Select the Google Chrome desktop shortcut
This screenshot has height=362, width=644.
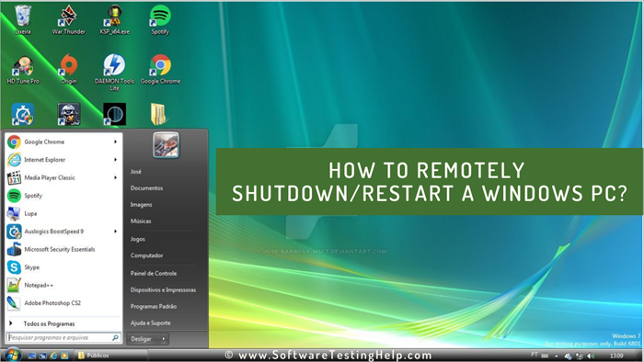161,70
